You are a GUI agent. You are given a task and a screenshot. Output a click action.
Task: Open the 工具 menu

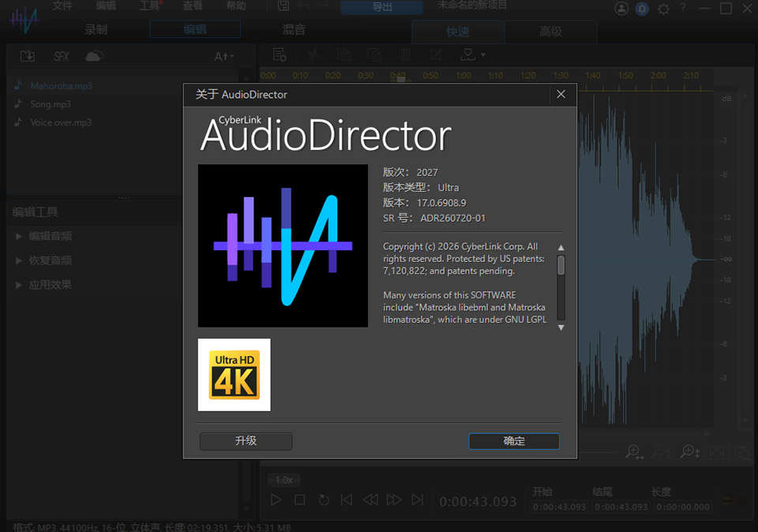pyautogui.click(x=149, y=6)
